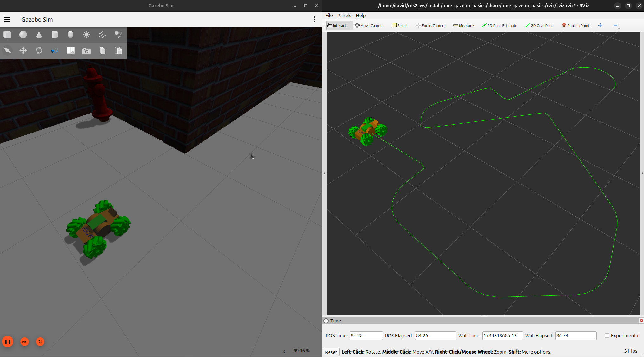Pause the Gazebo simulation
This screenshot has width=644, height=357.
pos(8,341)
